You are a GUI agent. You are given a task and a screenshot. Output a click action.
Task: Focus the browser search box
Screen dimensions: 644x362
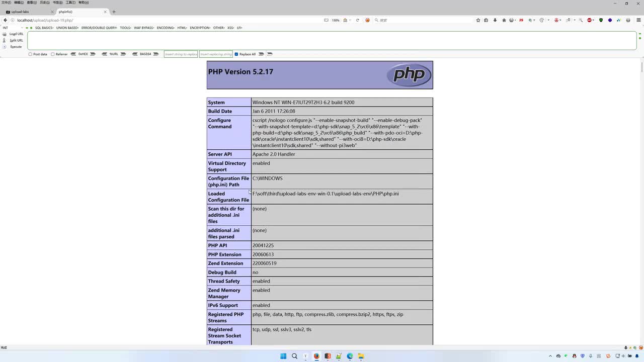(x=423, y=20)
